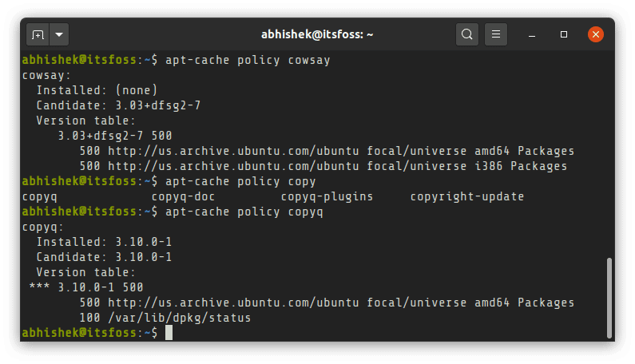Screen dimensions: 635x364
Task: Click the 'Candidate: 3.03+dfsg2-7' line
Action: pyautogui.click(x=115, y=105)
